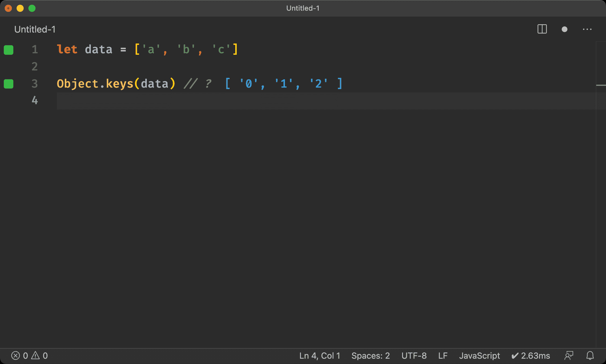Click green coverage indicator on line 1
Viewport: 606px width, 364px height.
(x=9, y=50)
